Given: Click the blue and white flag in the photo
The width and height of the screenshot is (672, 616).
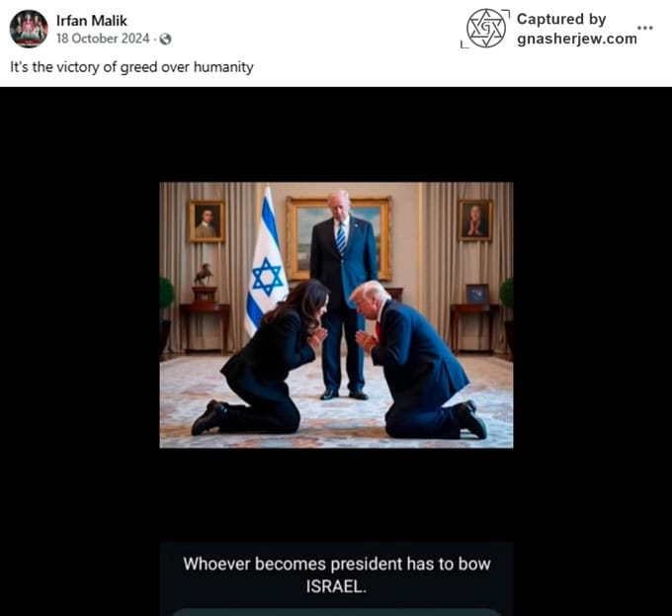Looking at the screenshot, I should [265, 261].
